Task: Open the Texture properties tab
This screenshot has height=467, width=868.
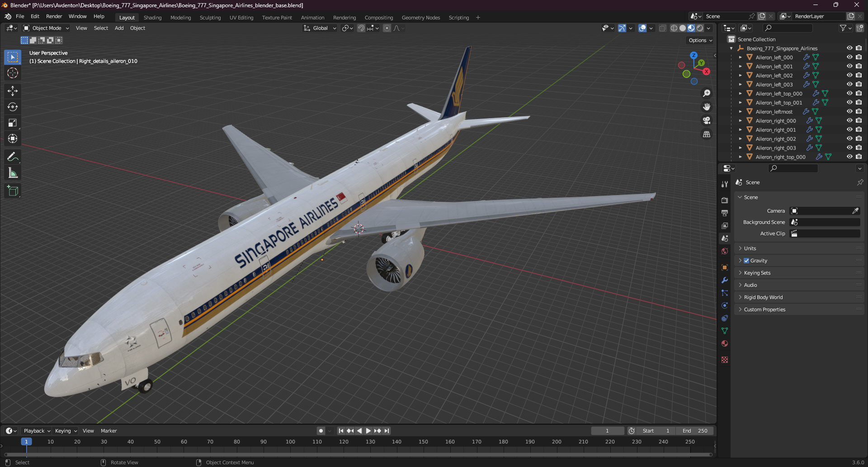Action: click(x=725, y=360)
